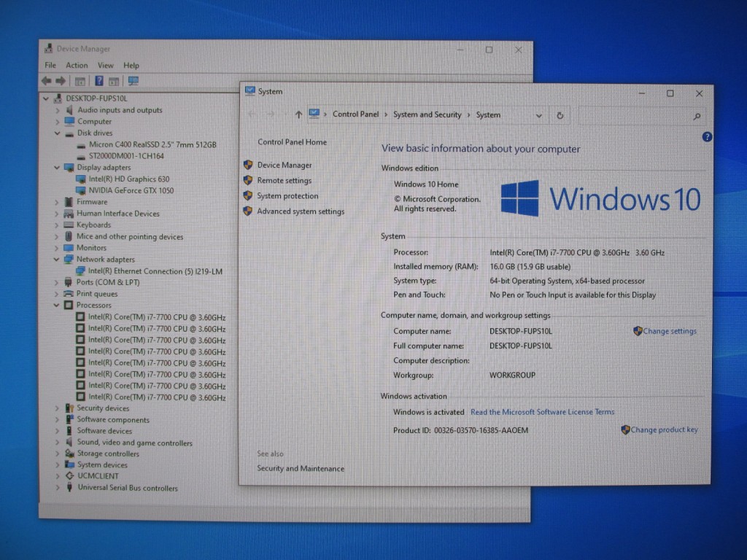Screen dimensions: 747x560
Task: Collapse the Display adapters category
Action: pyautogui.click(x=57, y=168)
